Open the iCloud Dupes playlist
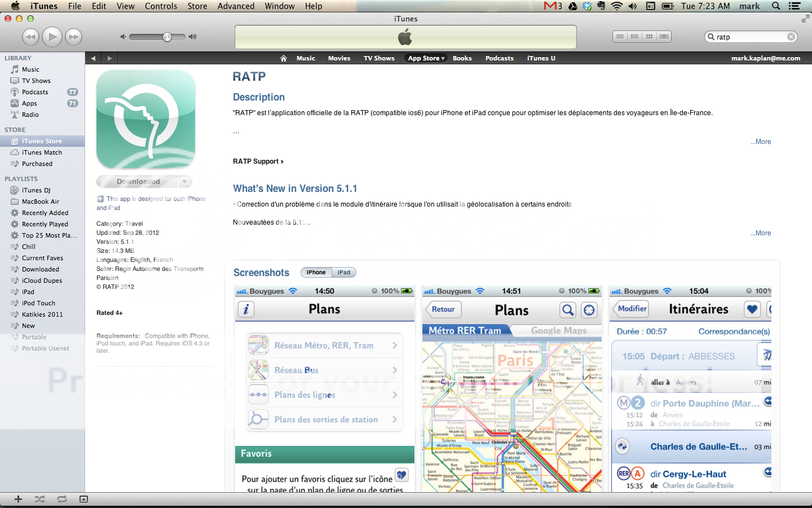This screenshot has height=508, width=812. click(42, 281)
